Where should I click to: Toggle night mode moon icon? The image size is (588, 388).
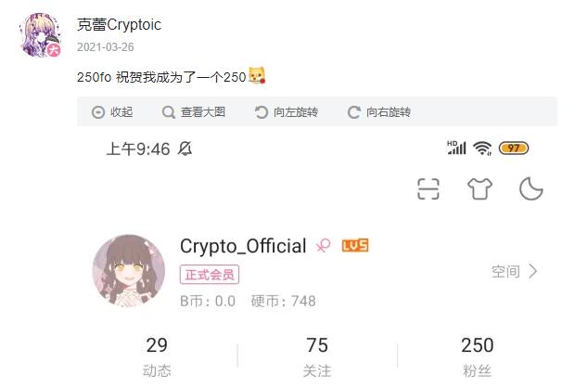[531, 188]
